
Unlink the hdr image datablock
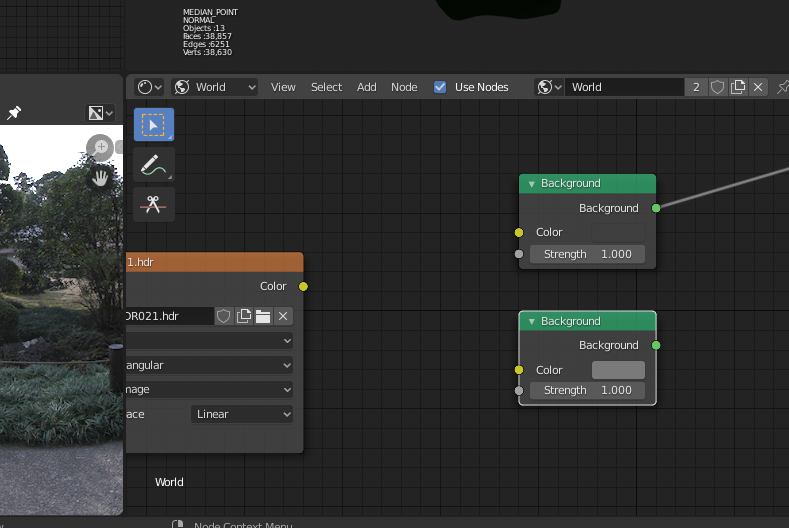283,316
